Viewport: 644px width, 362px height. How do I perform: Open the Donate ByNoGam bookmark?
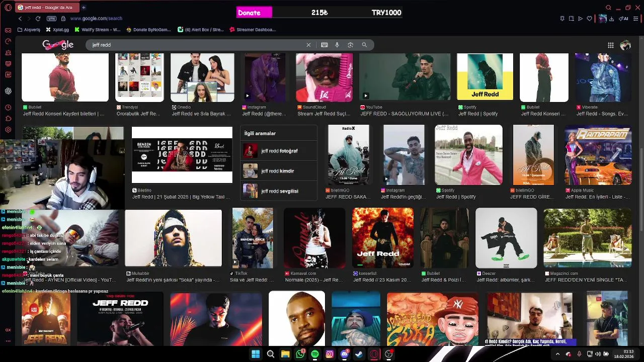(148, 30)
